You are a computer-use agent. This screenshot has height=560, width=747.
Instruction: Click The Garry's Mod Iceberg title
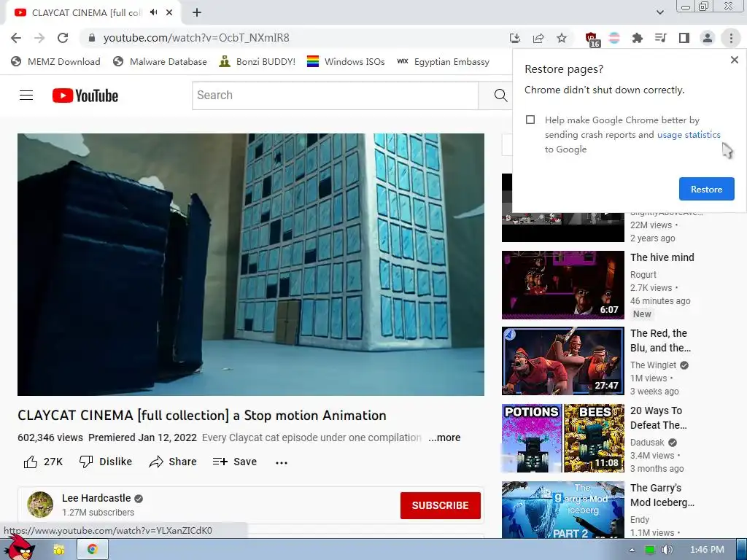click(x=662, y=495)
